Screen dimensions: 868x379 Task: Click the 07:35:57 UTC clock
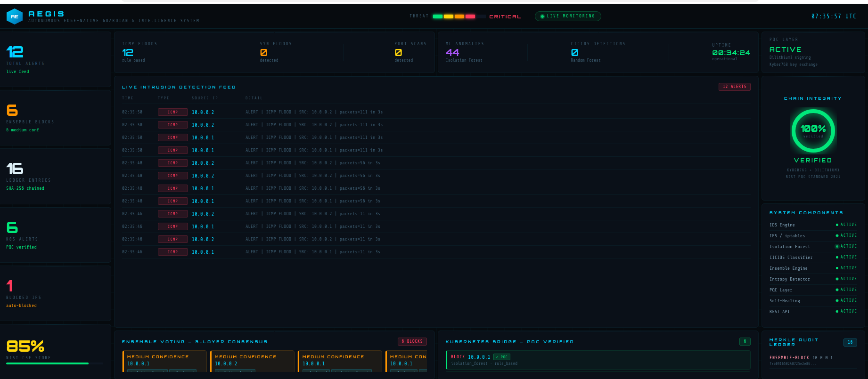point(834,16)
